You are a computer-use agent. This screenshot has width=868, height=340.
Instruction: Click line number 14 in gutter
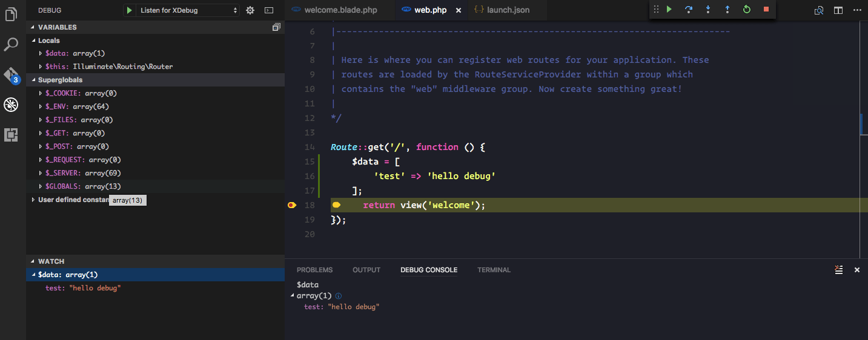pyautogui.click(x=310, y=147)
